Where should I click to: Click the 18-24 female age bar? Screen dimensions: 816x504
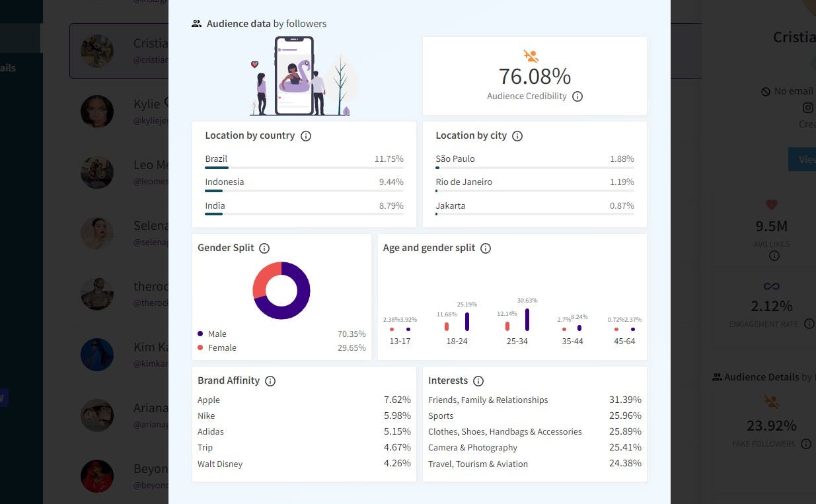[x=447, y=326]
